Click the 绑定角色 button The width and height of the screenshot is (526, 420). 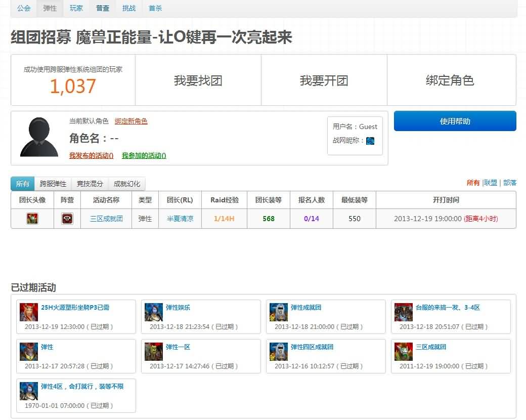(x=450, y=80)
